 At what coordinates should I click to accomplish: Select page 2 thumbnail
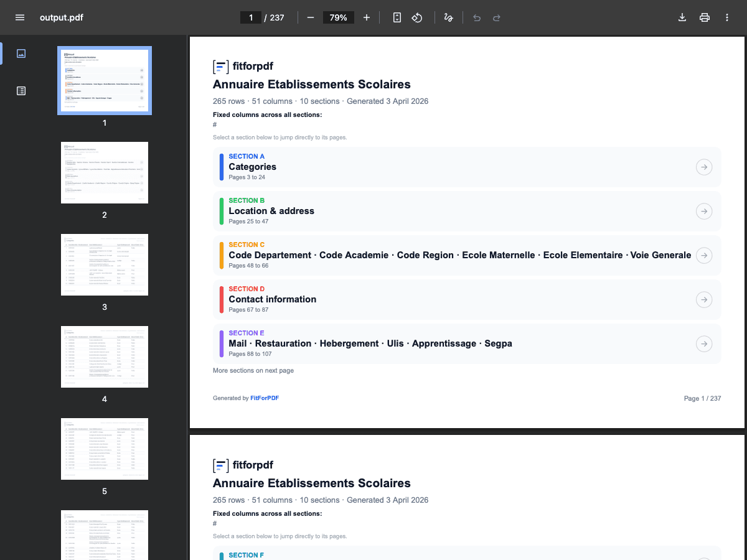coord(105,172)
